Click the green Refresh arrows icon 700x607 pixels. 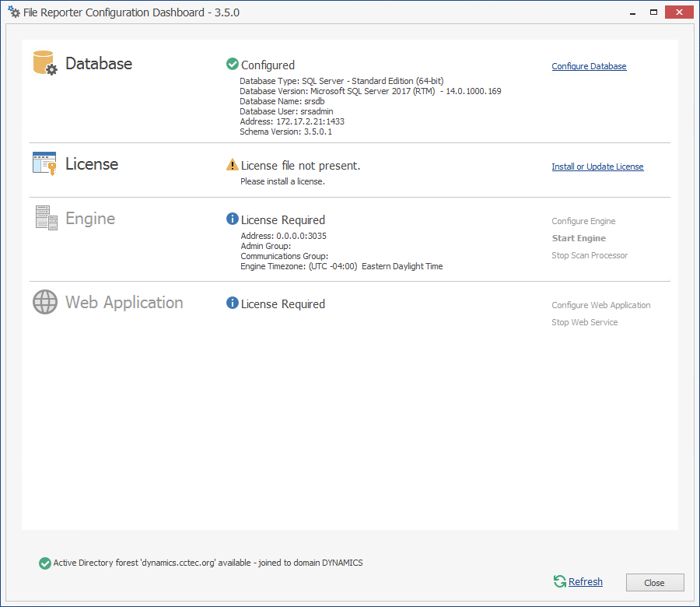coord(559,581)
